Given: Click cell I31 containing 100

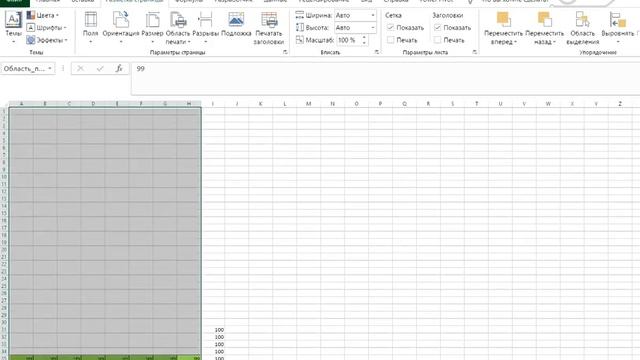Looking at the screenshot, I should (213, 330).
